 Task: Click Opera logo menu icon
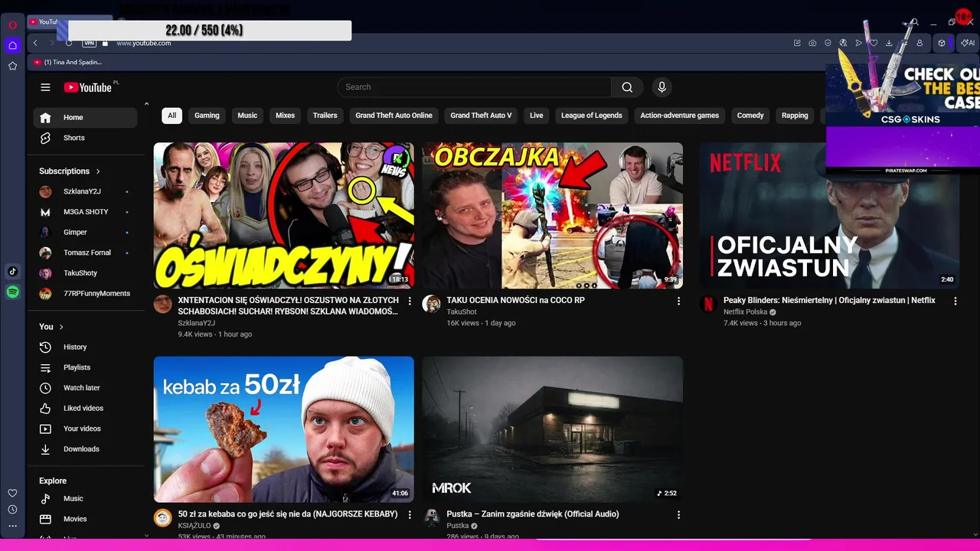click(x=12, y=24)
